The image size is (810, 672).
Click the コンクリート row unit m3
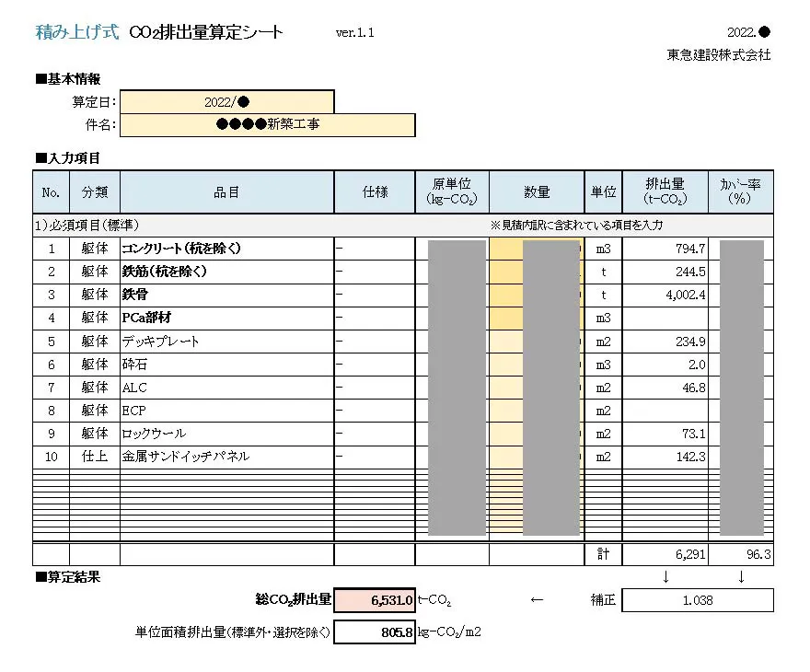[x=604, y=249]
